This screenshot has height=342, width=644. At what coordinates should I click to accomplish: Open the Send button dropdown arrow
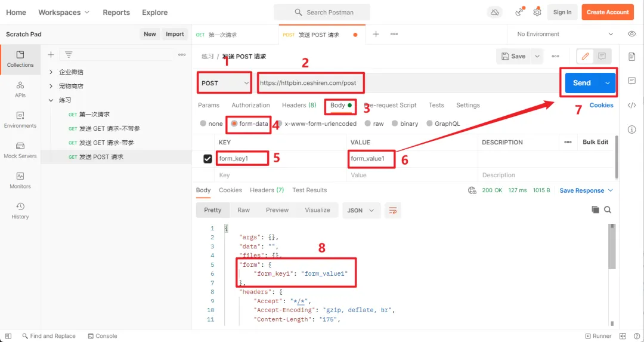(x=608, y=83)
